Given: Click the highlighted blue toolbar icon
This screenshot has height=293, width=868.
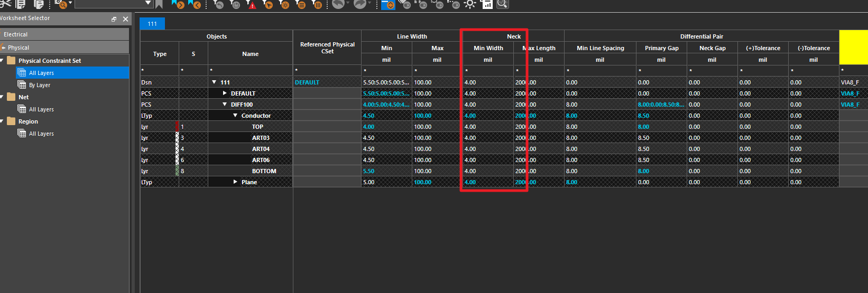Looking at the screenshot, I should click(388, 4).
